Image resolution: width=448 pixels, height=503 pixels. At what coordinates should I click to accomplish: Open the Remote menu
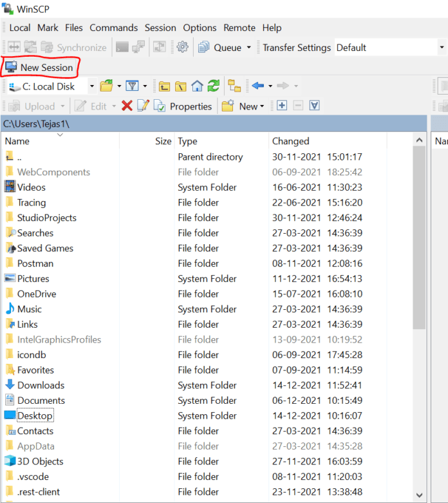click(x=239, y=28)
